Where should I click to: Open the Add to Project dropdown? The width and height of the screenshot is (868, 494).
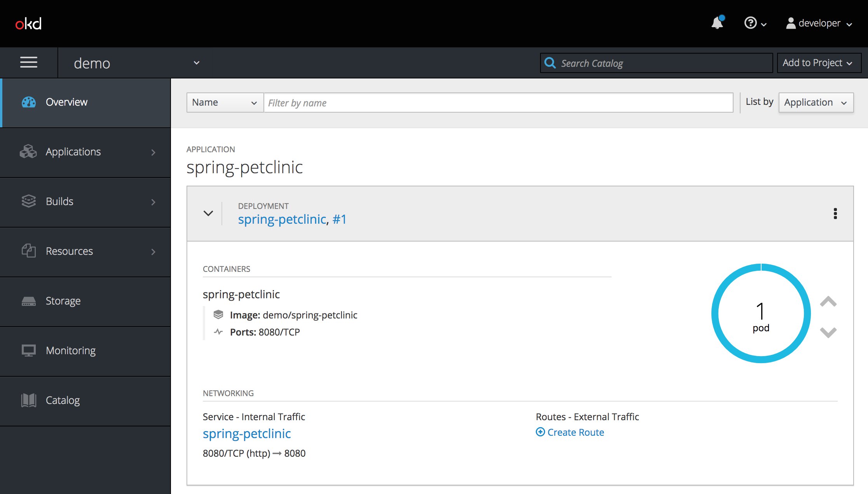(819, 63)
